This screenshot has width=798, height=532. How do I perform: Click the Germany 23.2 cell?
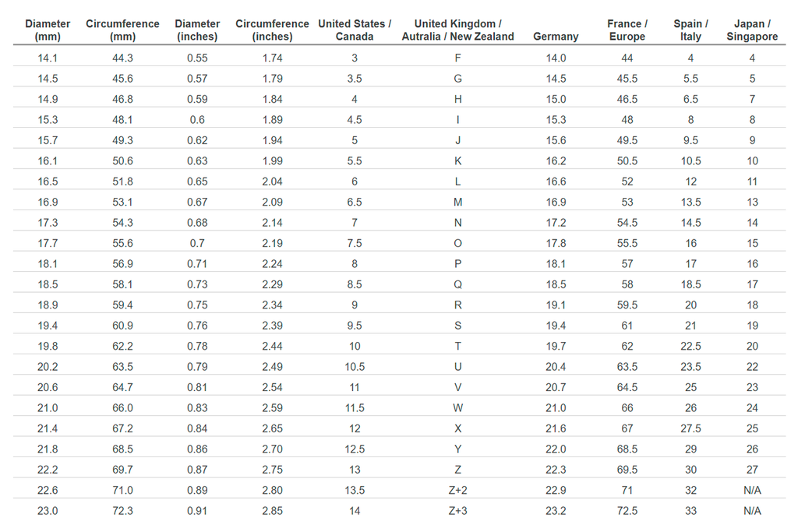click(x=556, y=511)
